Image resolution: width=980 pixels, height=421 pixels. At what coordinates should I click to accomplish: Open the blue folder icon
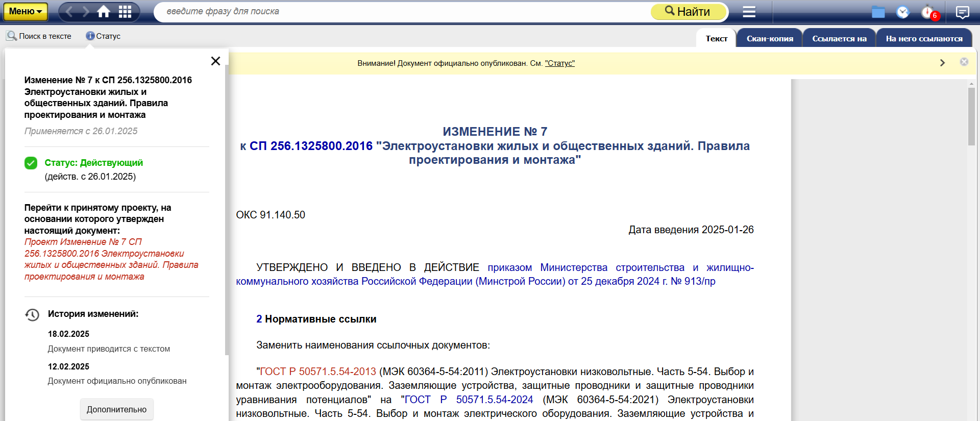pyautogui.click(x=878, y=12)
